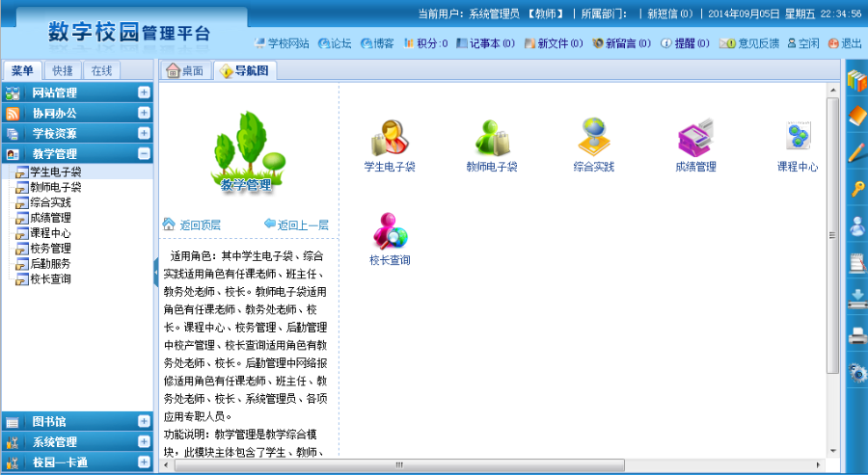Click the printer icon in right sidebar
Screen dimensions: 868x475
click(857, 335)
